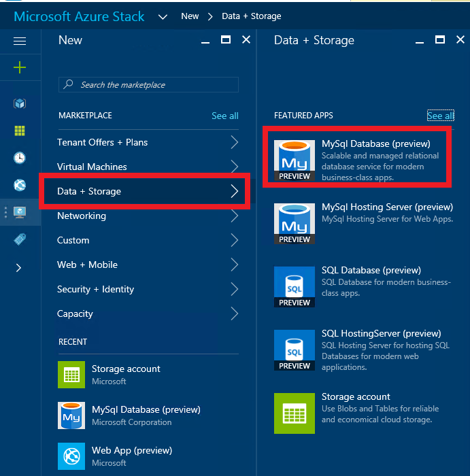Click the MySql Hosting Server preview icon
This screenshot has height=476, width=470.
pyautogui.click(x=295, y=224)
